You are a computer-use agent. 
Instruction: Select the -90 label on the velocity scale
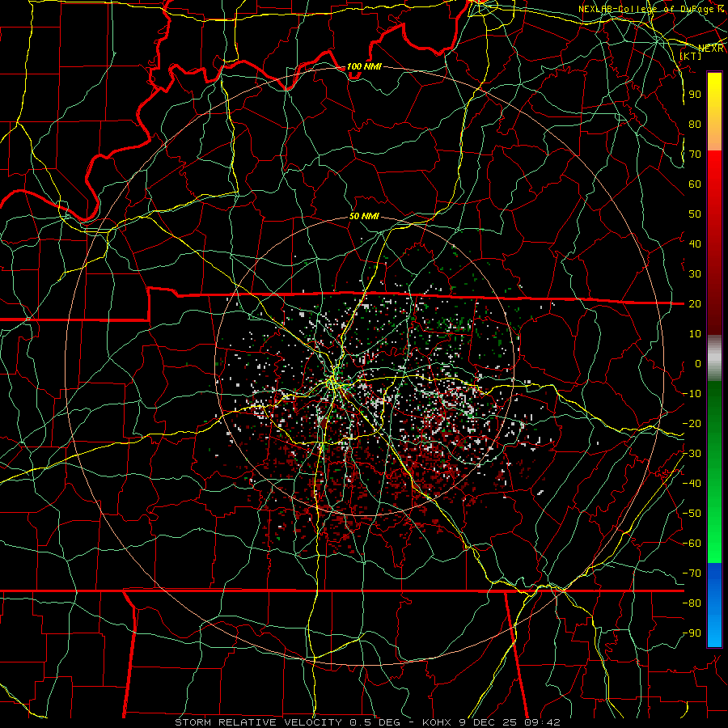[692, 633]
